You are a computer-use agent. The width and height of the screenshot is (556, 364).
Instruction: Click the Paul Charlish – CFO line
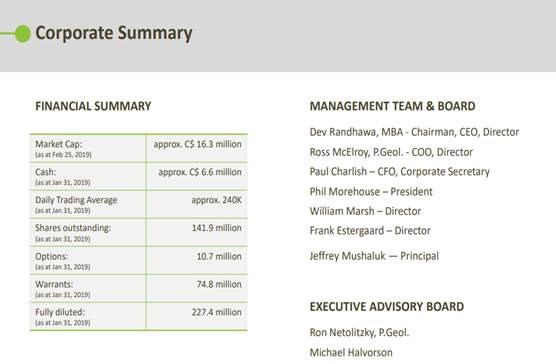pyautogui.click(x=400, y=172)
